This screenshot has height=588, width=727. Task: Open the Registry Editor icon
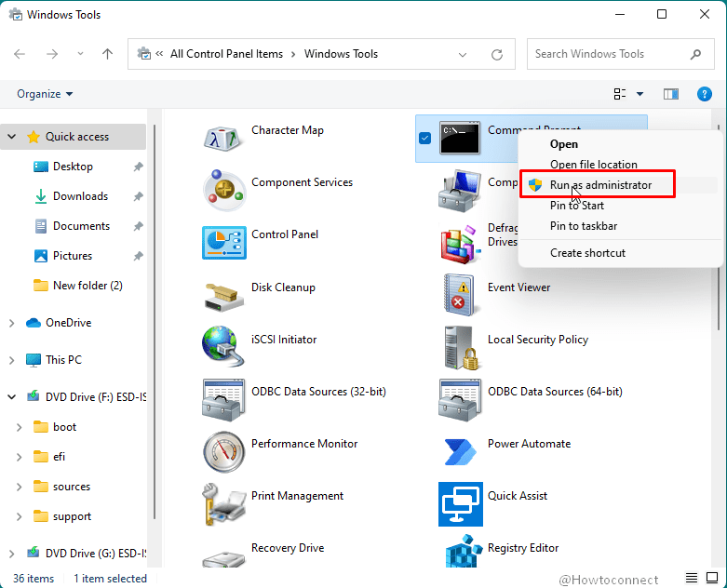[464, 551]
